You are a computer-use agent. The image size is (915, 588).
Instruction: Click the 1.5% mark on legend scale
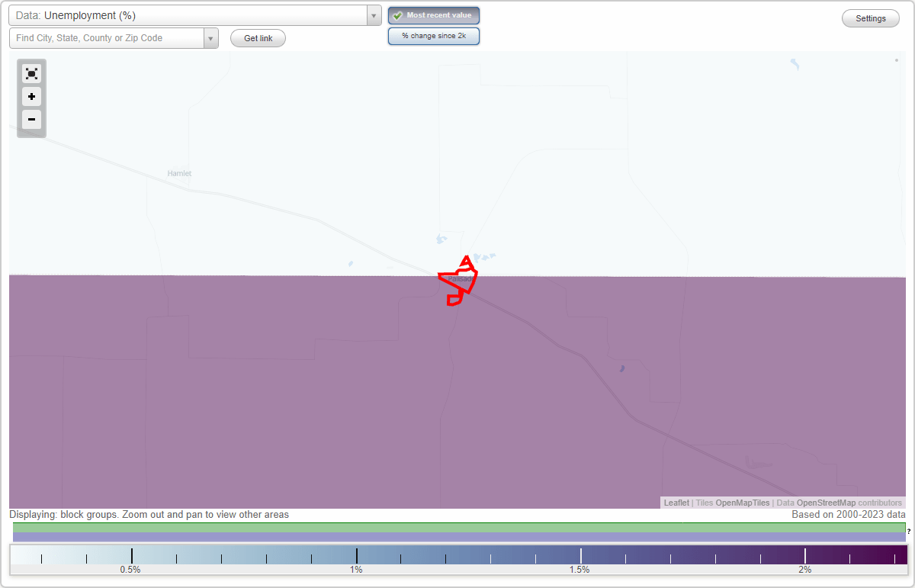[580, 570]
